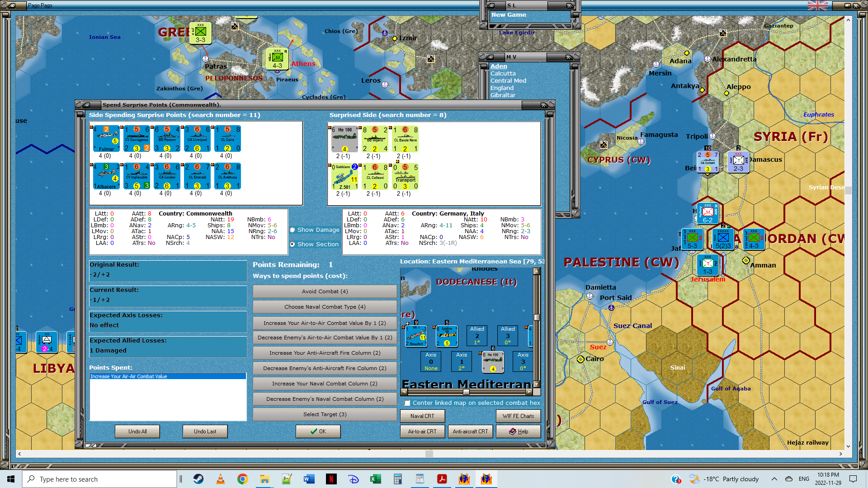868x488 pixels.
Task: Select Gibraltar in the M V list
Action: coord(503,95)
